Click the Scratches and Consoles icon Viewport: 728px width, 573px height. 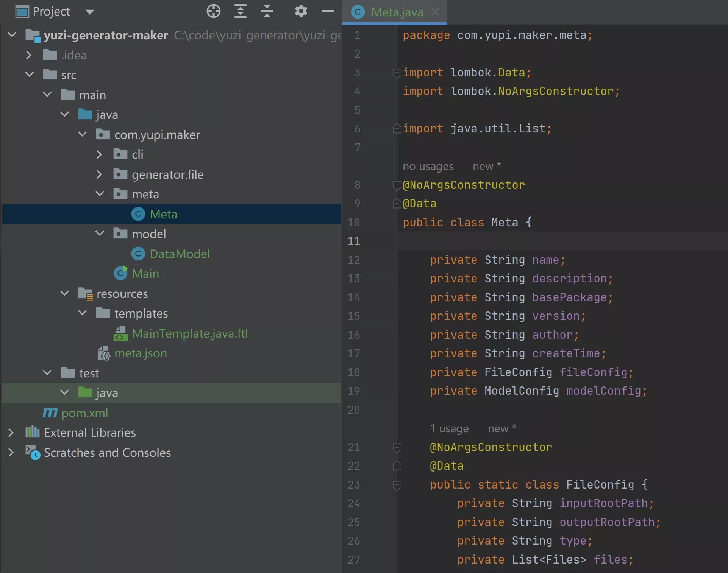pos(33,452)
